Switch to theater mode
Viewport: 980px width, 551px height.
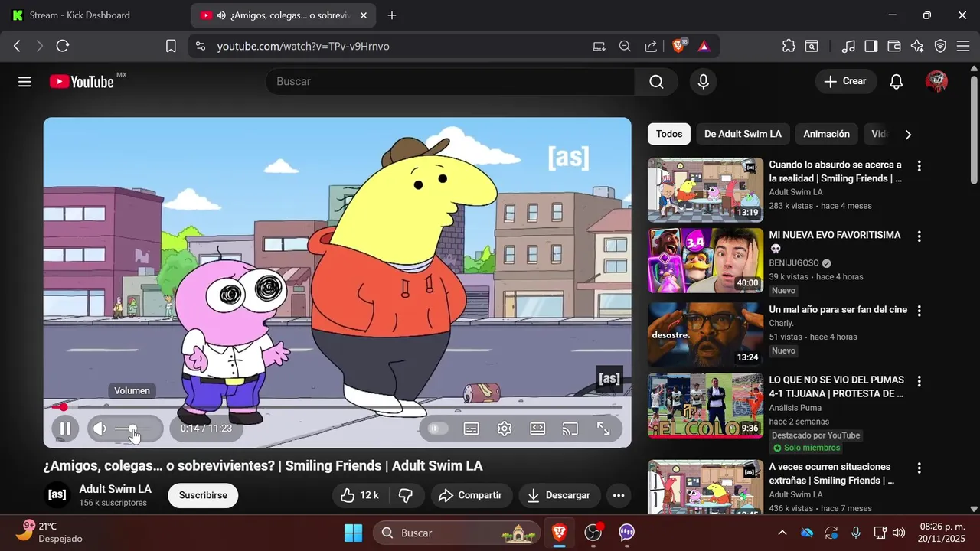tap(537, 429)
